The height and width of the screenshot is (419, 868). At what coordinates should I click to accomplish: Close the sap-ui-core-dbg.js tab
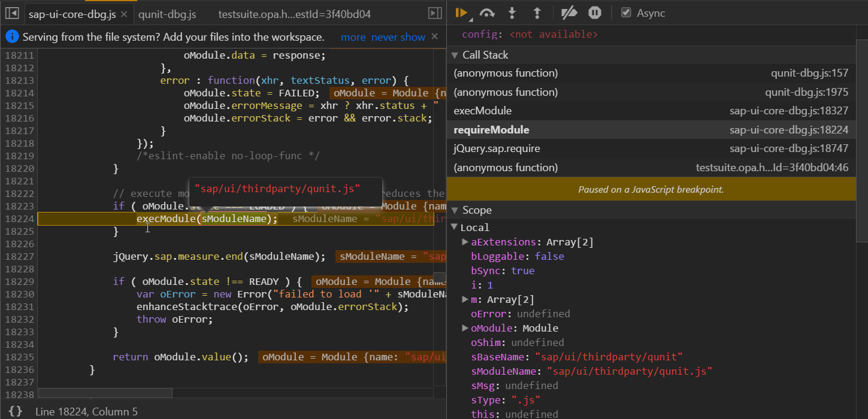[x=124, y=14]
